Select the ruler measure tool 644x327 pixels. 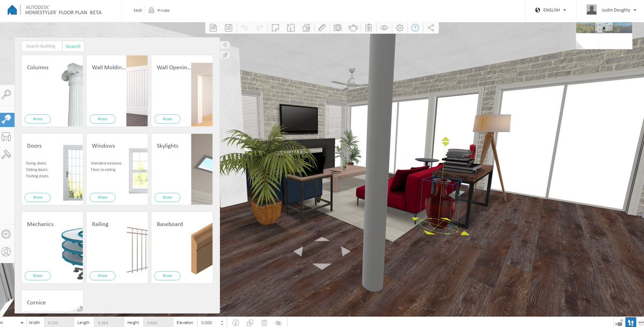[322, 27]
